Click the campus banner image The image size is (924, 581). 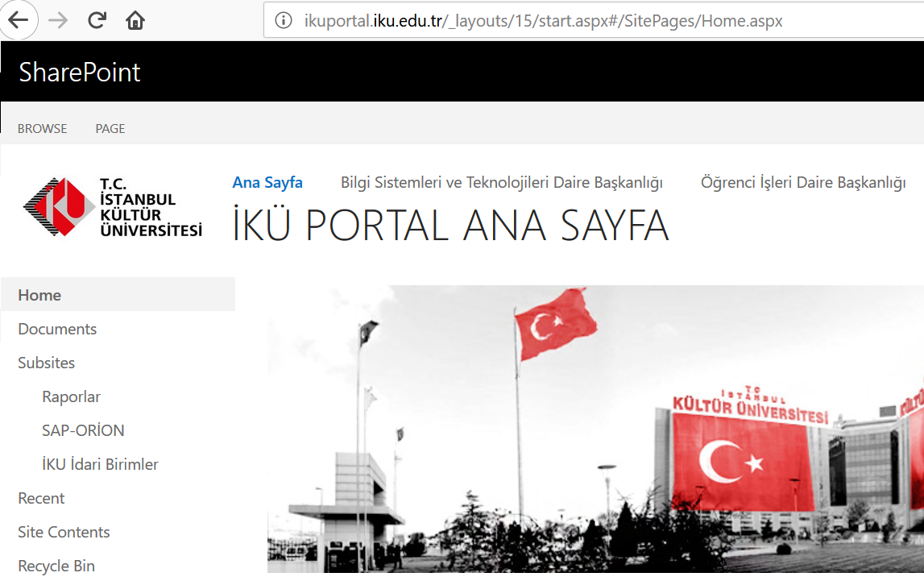595,429
